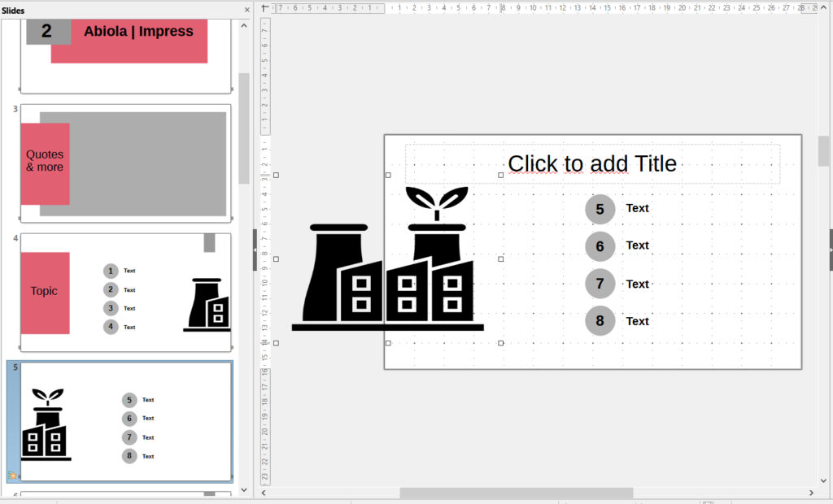This screenshot has height=504, width=833.
Task: Click the horizontal scrollbar left arrow
Action: tap(264, 493)
